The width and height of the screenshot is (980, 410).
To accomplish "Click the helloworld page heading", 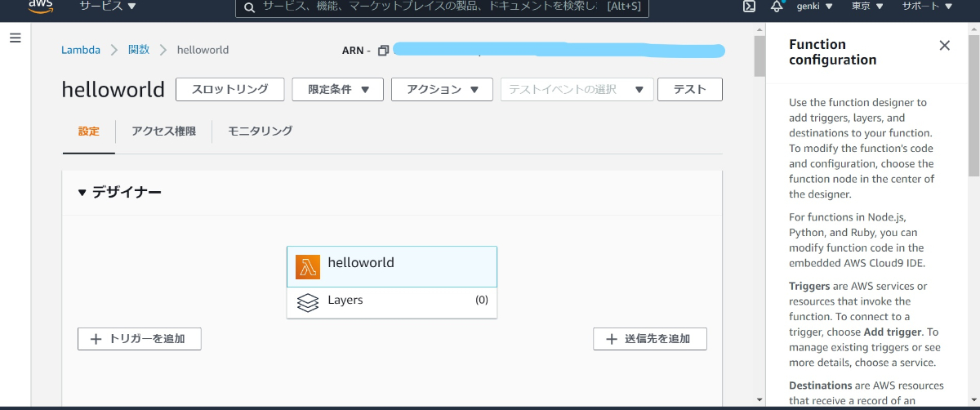I will pyautogui.click(x=113, y=89).
